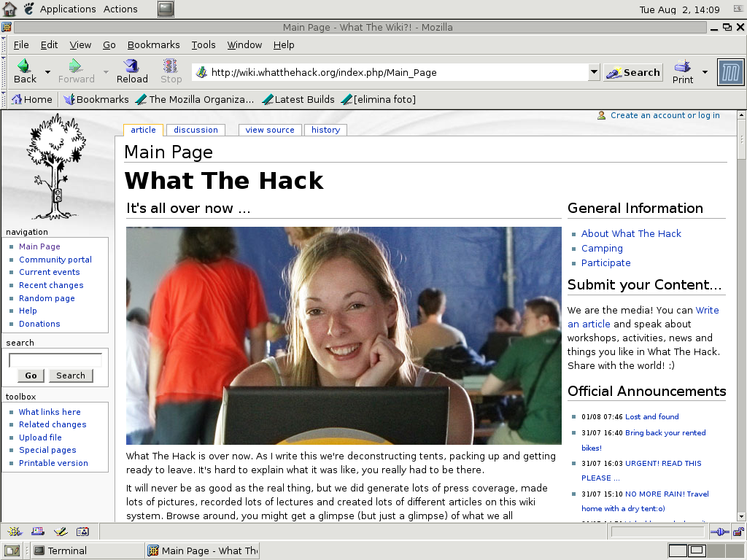Click Create an account or log in link

665,115
